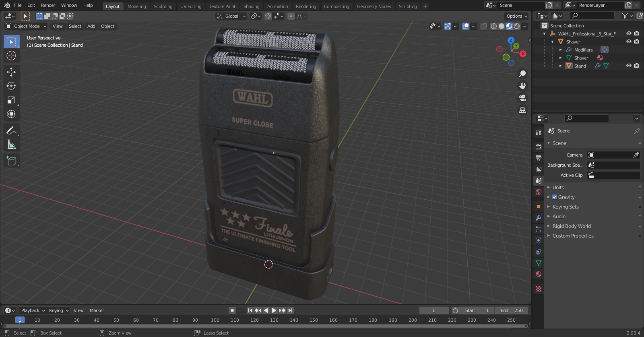Screen dimensions: 644x337
Task: Open the Render menu
Action: point(48,5)
